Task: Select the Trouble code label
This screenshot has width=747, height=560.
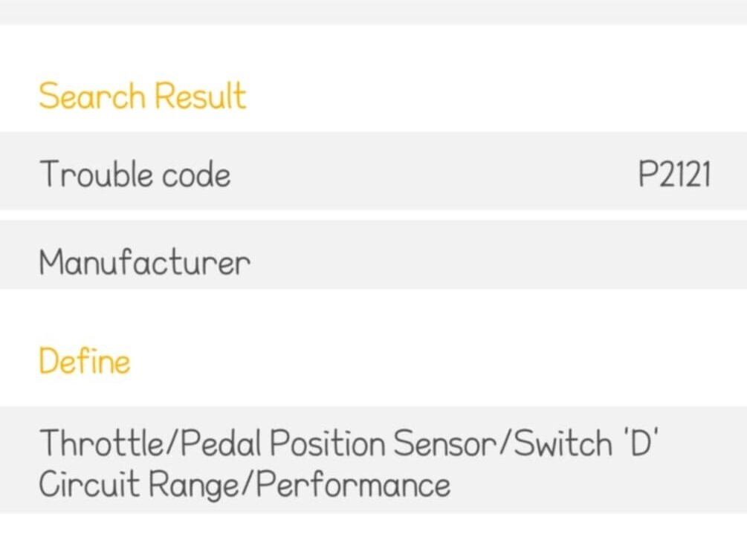Action: (x=135, y=175)
